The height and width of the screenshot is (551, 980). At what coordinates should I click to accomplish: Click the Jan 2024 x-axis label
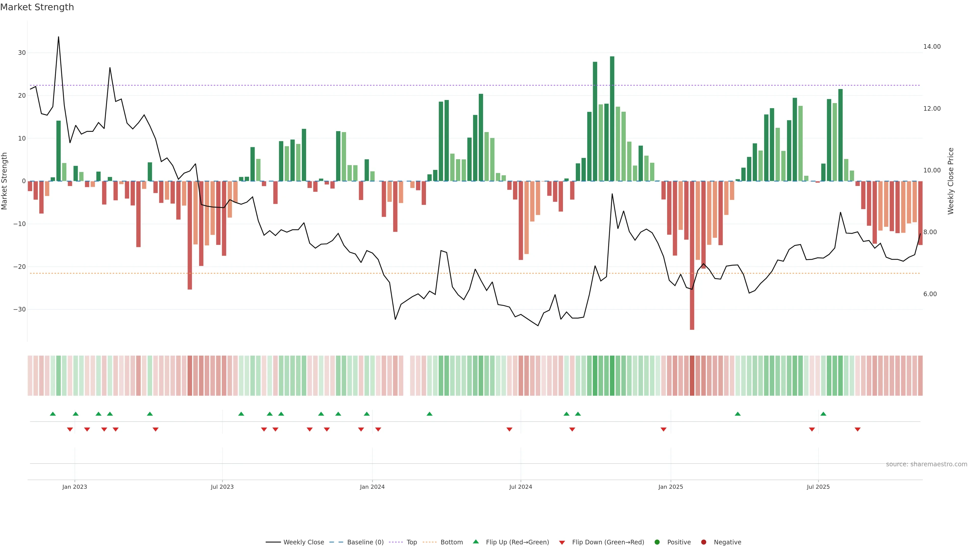[372, 487]
